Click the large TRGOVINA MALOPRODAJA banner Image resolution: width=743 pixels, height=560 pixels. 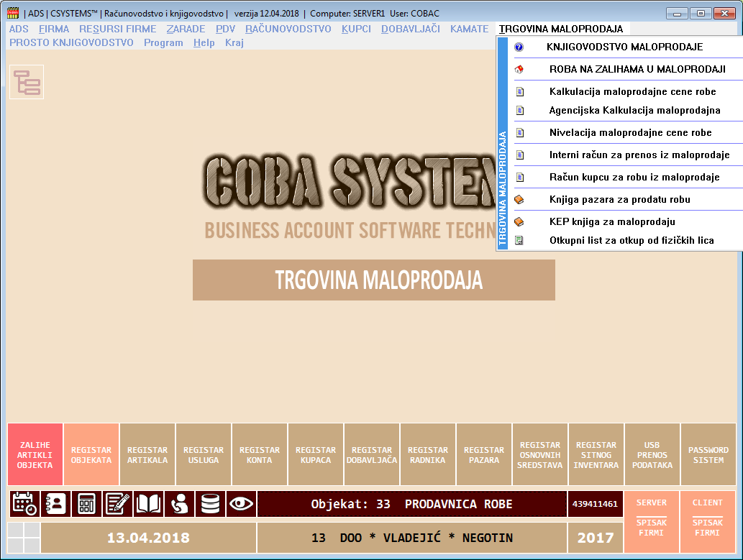pyautogui.click(x=374, y=280)
